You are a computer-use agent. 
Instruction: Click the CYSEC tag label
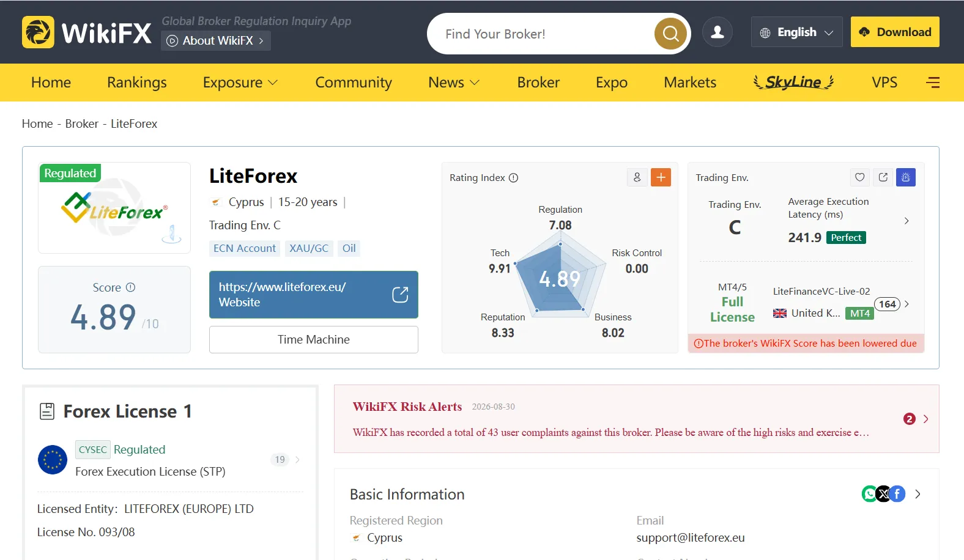coord(93,449)
